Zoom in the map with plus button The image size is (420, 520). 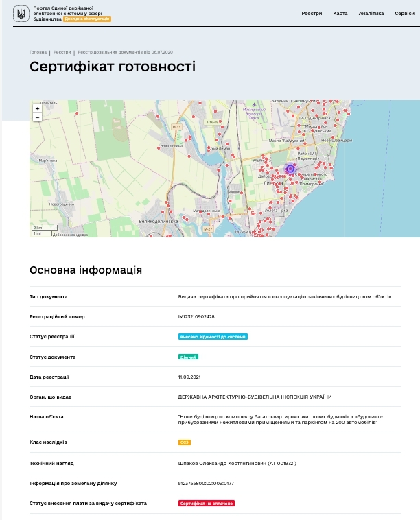[x=38, y=108]
